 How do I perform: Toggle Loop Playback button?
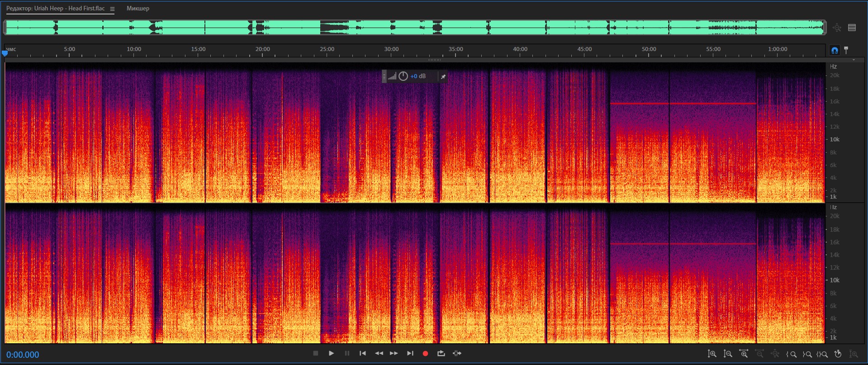(x=441, y=353)
